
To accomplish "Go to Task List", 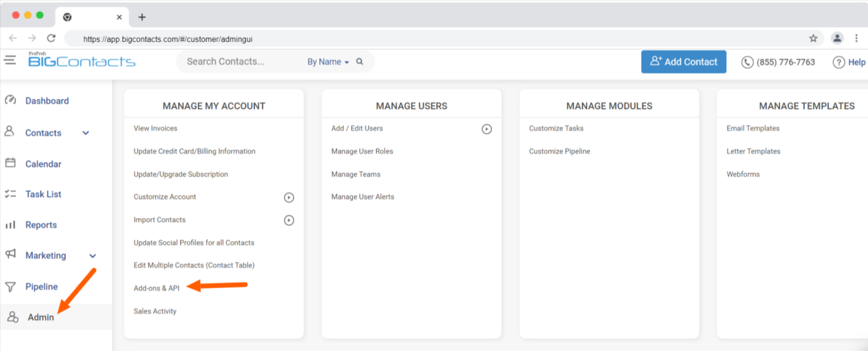I will click(x=43, y=194).
